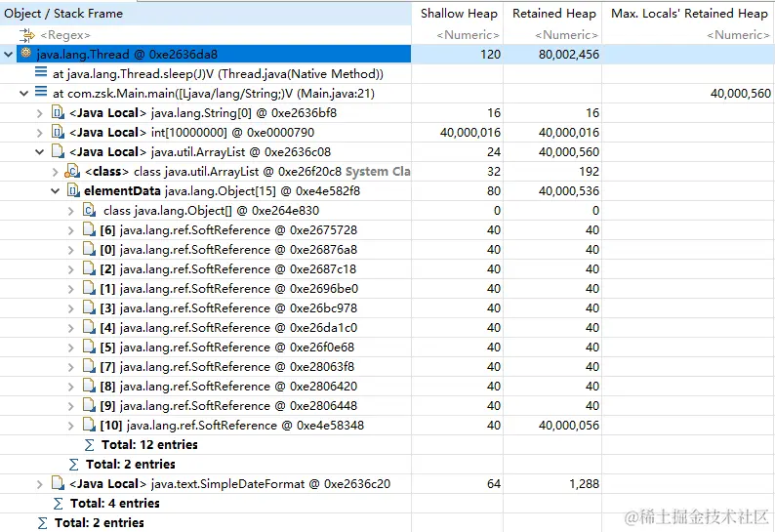Click the object icon of java.util.ArrayList
Screen dimensions: 775x532
(58, 151)
